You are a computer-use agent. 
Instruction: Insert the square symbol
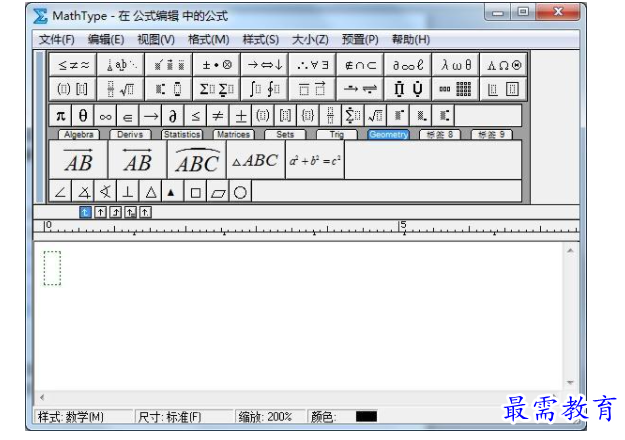tap(196, 192)
